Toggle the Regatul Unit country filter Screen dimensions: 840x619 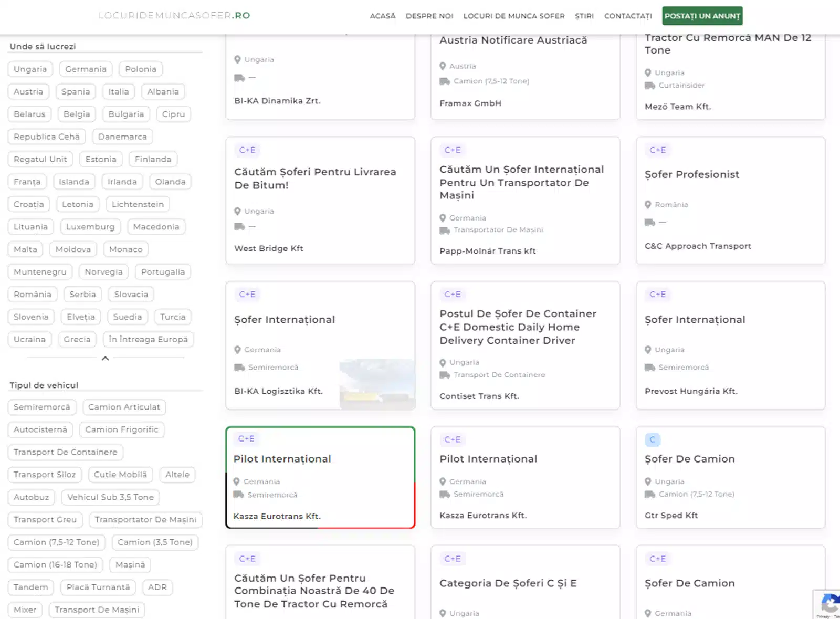[x=40, y=160]
